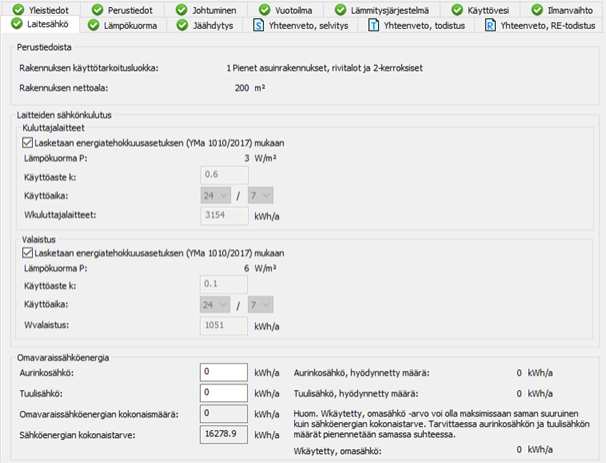
Task: Click the 'Wkäytetty, omasähkö:' label
Action: point(337,451)
